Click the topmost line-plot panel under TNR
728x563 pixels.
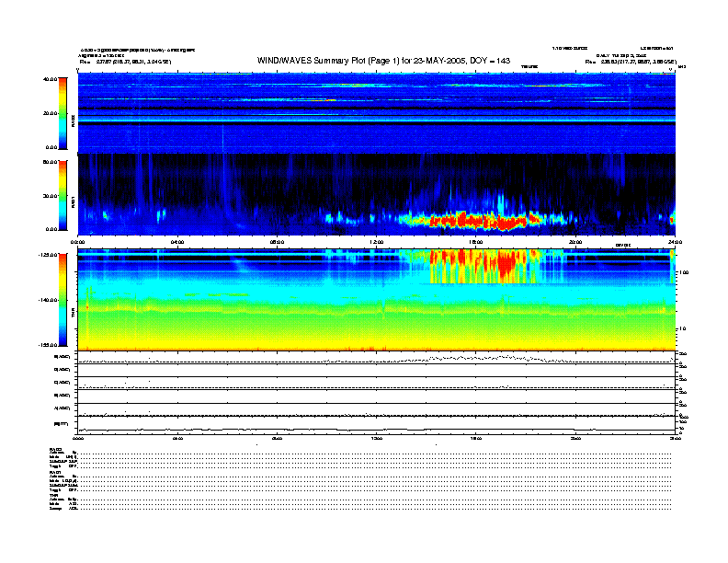(x=377, y=358)
